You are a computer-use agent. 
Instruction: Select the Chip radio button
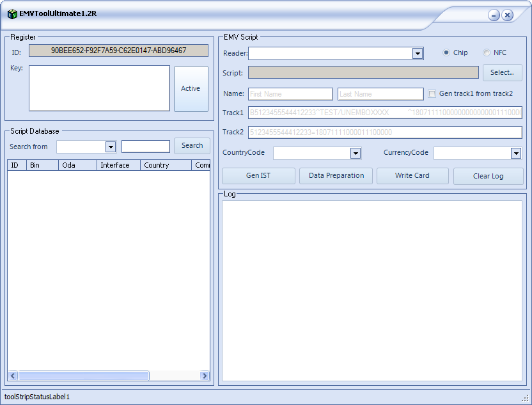tap(446, 53)
